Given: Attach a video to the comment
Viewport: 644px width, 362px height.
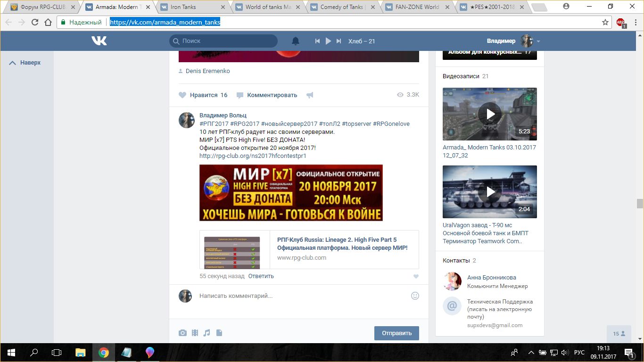Looking at the screenshot, I should (195, 333).
